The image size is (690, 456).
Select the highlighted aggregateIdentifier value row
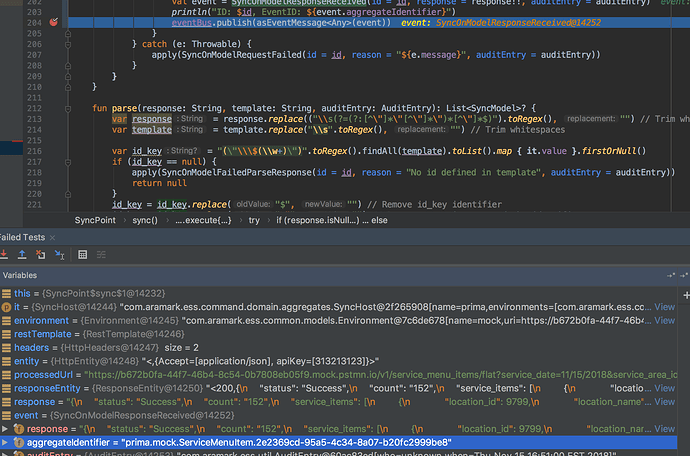click(x=338, y=442)
